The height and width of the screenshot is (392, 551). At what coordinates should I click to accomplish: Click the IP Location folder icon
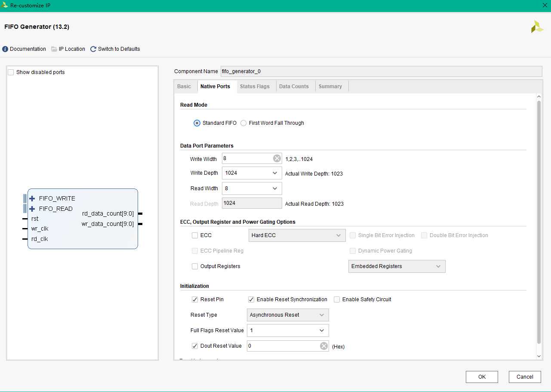pos(54,49)
